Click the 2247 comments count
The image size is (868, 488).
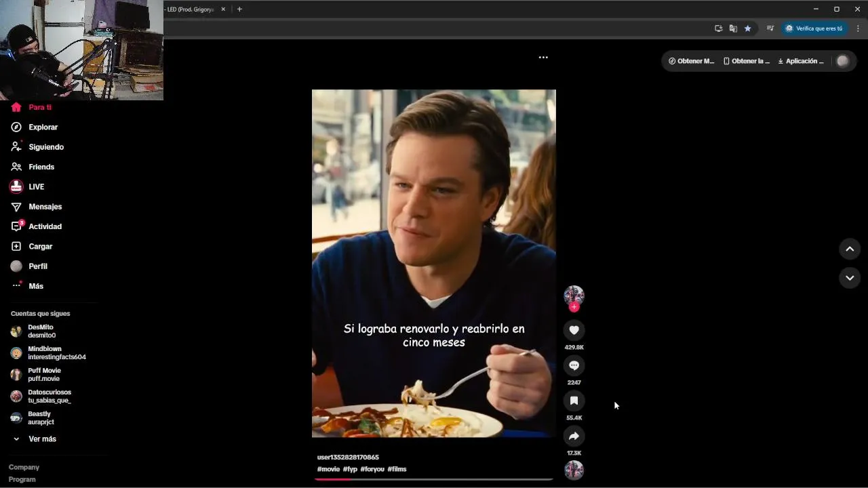pyautogui.click(x=574, y=382)
